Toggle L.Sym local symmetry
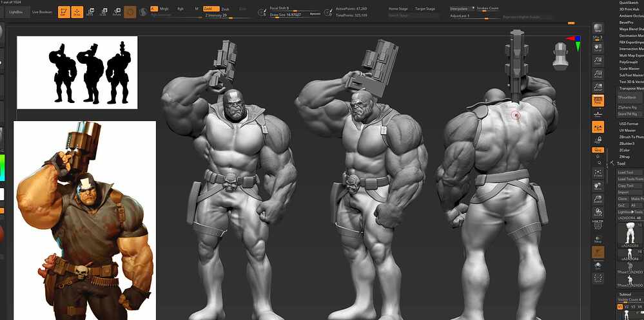This screenshot has height=320, width=644. (598, 127)
